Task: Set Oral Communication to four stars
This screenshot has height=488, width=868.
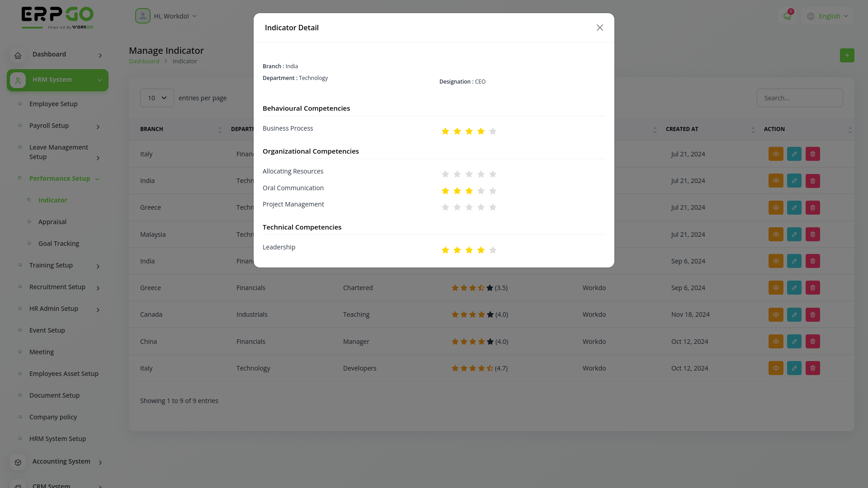Action: [481, 191]
